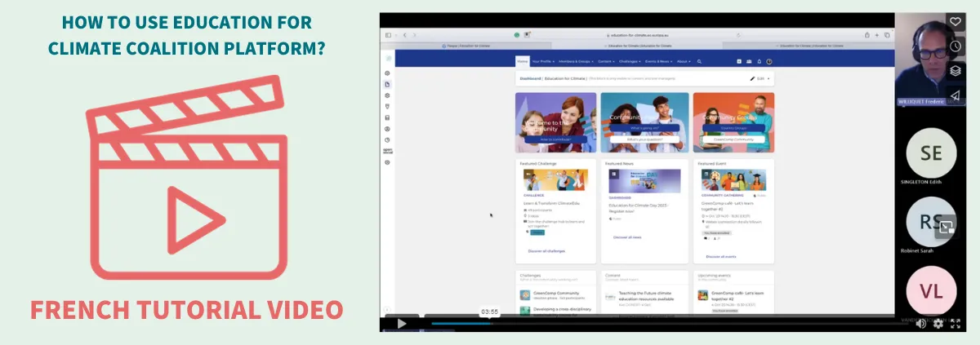Click the Dashboard breadcrumb text
This screenshot has width=980, height=345.
click(530, 79)
